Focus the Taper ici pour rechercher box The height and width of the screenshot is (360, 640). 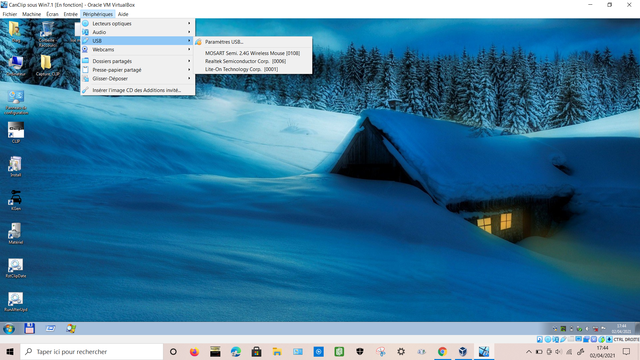click(91, 351)
